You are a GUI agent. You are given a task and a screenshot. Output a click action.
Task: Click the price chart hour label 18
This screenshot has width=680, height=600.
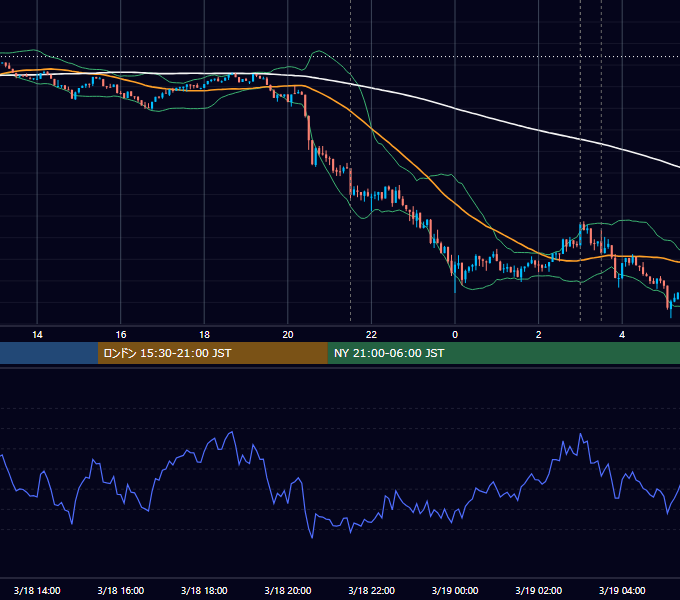tap(204, 335)
